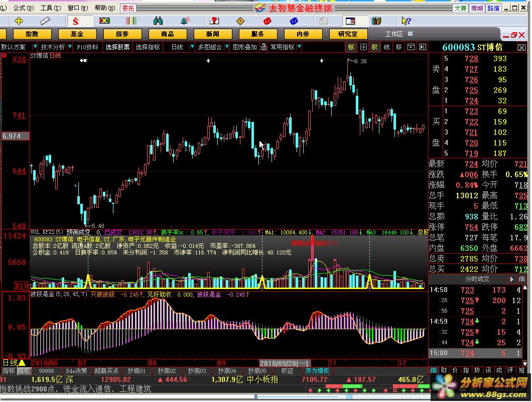Toggle the X10 volume scale button

[x=22, y=286]
